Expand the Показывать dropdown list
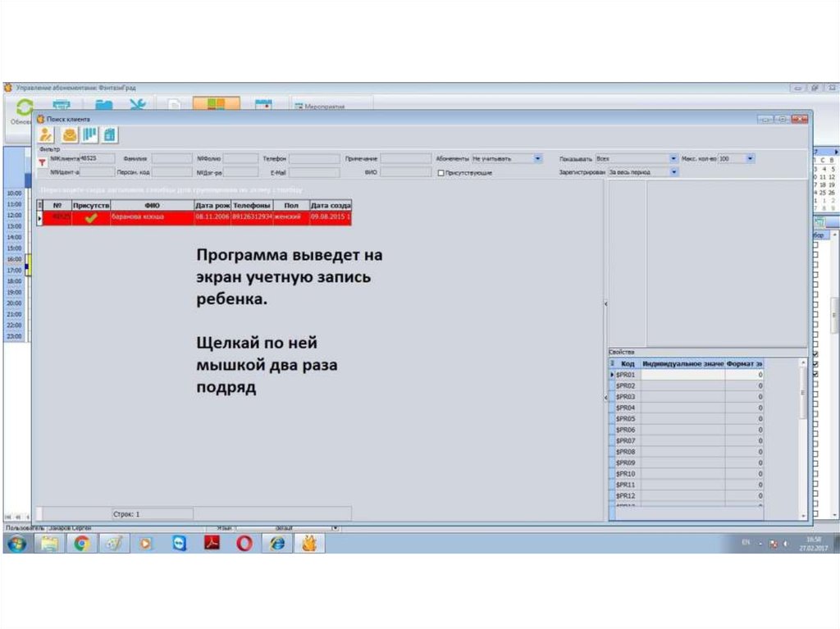The height and width of the screenshot is (629, 840). [673, 158]
